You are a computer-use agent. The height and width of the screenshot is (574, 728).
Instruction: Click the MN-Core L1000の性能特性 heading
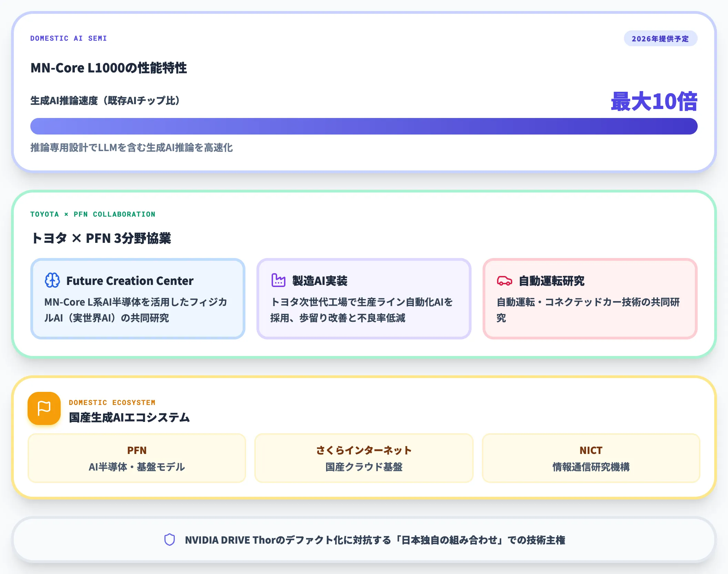point(109,68)
